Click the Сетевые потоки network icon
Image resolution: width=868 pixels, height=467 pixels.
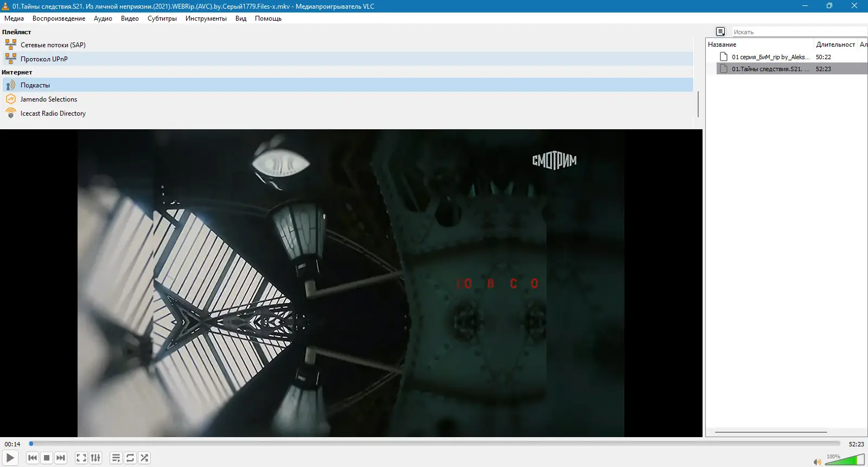(11, 45)
